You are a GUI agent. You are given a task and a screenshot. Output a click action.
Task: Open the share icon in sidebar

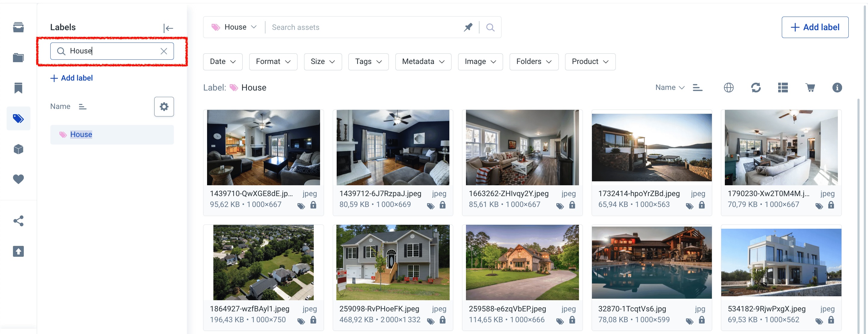tap(18, 221)
